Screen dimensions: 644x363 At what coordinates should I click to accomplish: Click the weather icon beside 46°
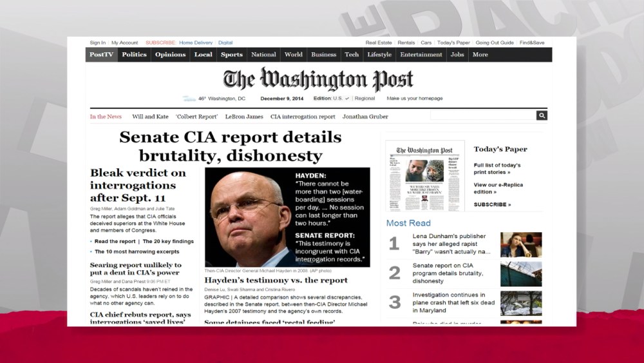pyautogui.click(x=189, y=99)
